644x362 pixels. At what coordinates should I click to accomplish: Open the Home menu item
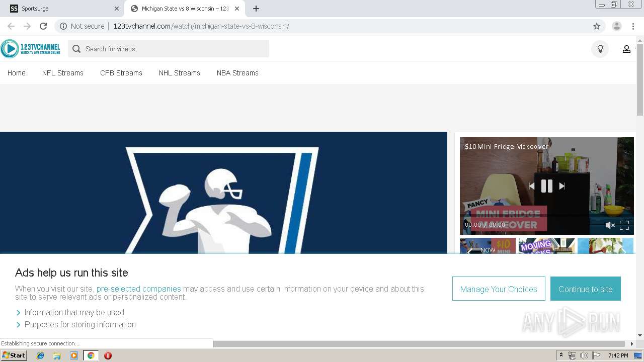coord(17,73)
